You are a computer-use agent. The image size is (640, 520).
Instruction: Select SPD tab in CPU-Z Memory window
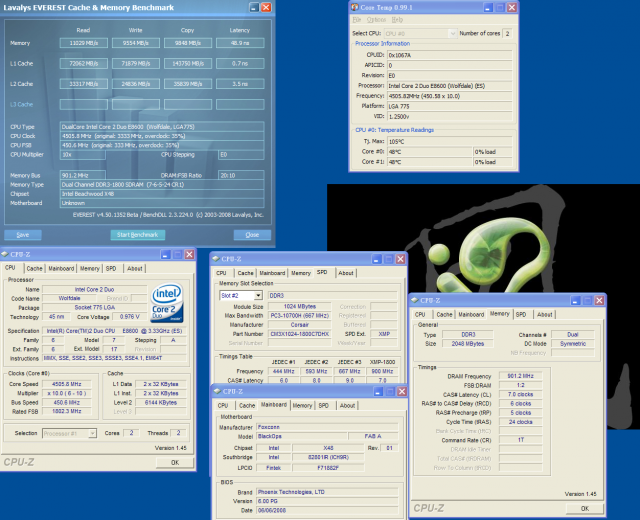pos(521,314)
